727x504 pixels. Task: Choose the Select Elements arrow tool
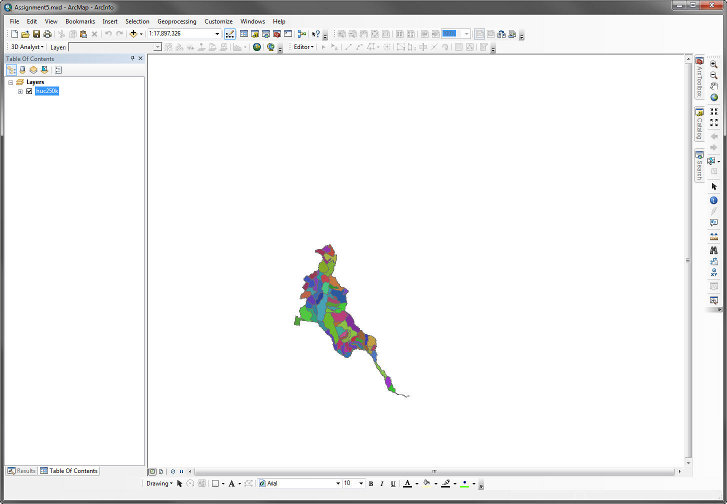click(x=714, y=186)
